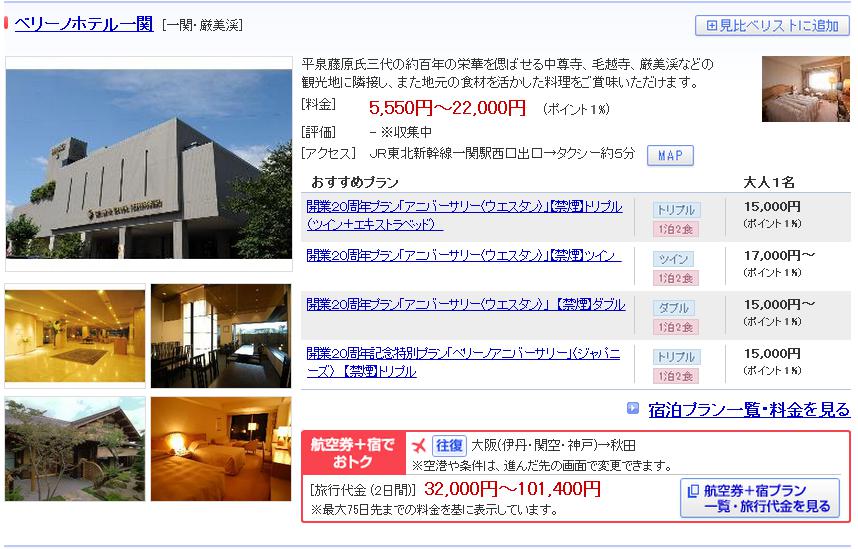Click the 航空券+宿プラン一覧・旅行代金を見る button
Screen dimensions: 858x549
click(760, 498)
